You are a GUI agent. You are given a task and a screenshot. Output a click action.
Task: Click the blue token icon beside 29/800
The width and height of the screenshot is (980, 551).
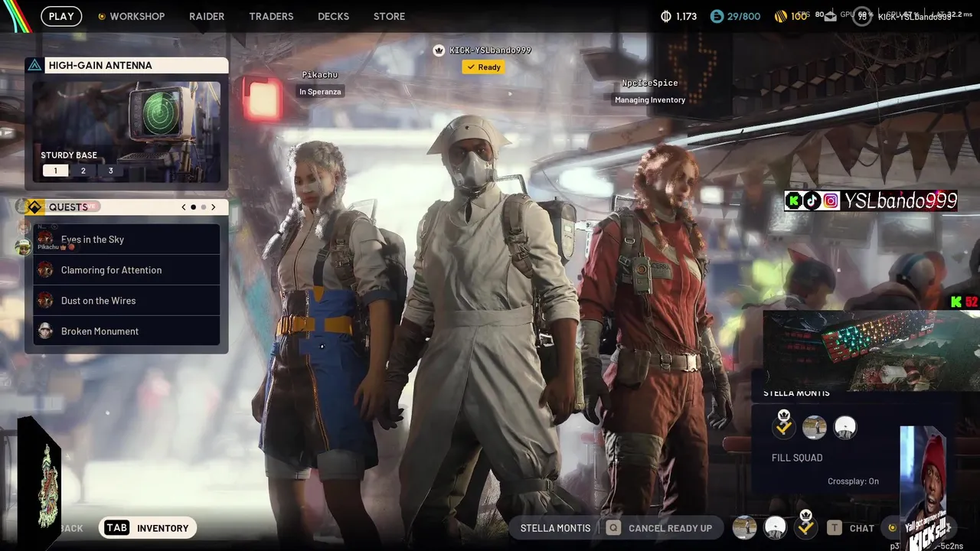coord(717,16)
